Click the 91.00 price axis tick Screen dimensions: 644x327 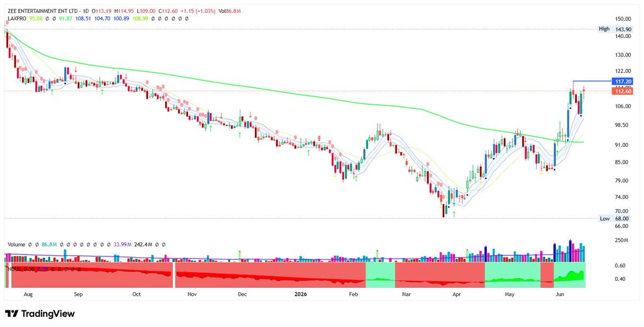(623, 145)
